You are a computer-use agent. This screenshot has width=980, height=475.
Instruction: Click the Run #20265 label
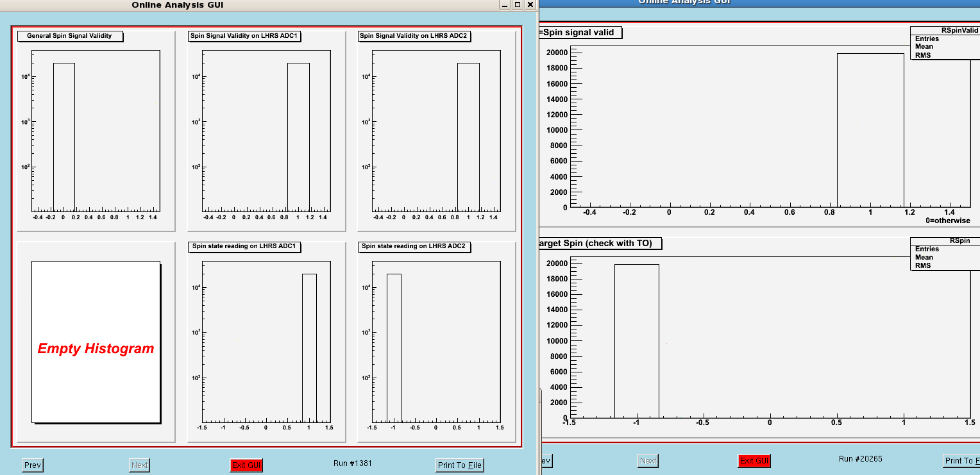(861, 459)
